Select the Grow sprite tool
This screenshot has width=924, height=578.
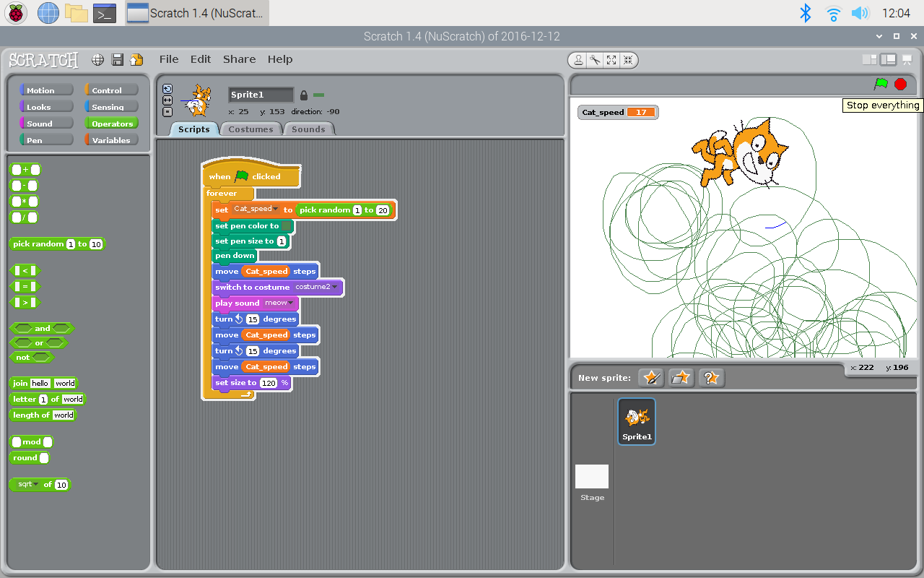click(611, 60)
